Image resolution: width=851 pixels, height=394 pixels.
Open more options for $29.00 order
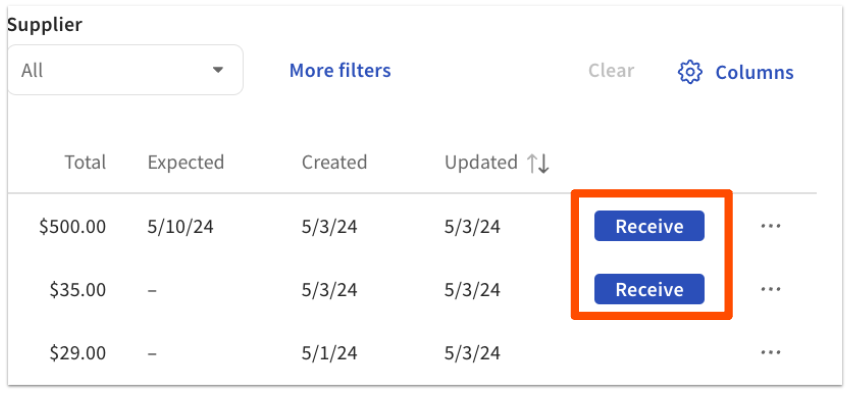(771, 353)
